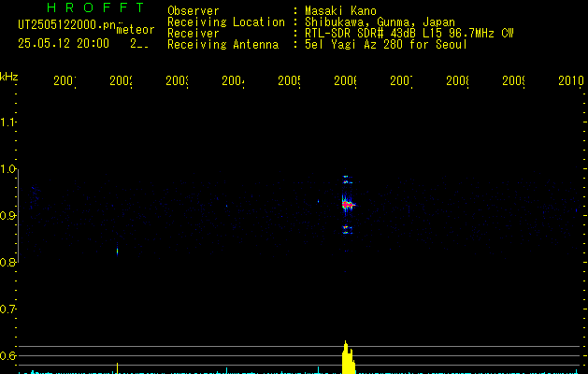This screenshot has height=374, width=588.
Task: Click the 0.6 frequency axis label
Action: 7,356
